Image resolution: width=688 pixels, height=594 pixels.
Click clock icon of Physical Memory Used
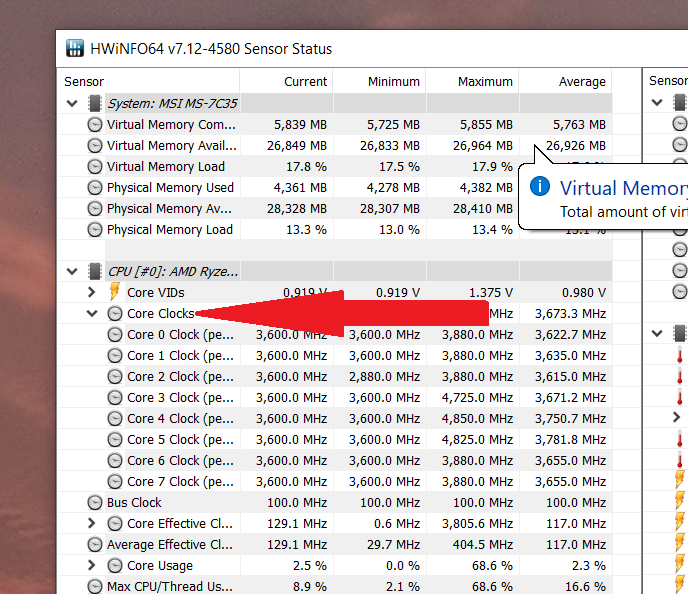95,187
